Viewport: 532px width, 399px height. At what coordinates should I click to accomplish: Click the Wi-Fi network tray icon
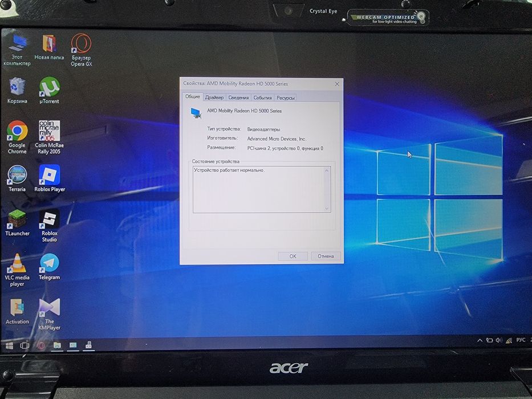pos(509,340)
